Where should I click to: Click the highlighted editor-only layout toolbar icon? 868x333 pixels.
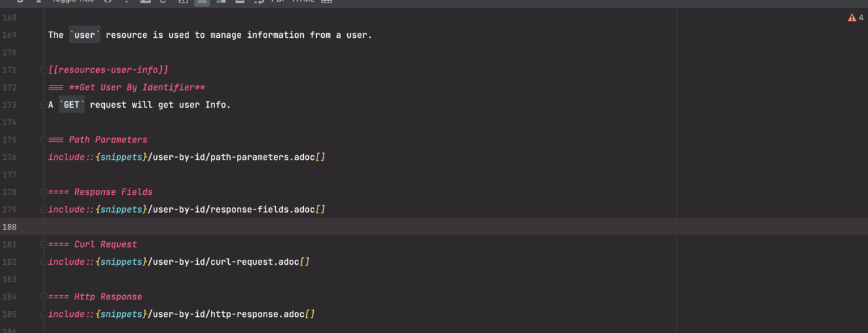[202, 2]
